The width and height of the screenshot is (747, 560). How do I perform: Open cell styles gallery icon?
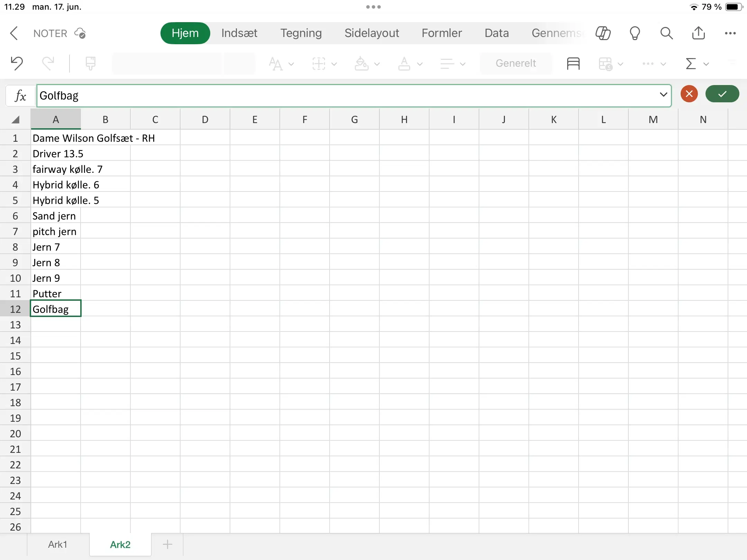573,64
